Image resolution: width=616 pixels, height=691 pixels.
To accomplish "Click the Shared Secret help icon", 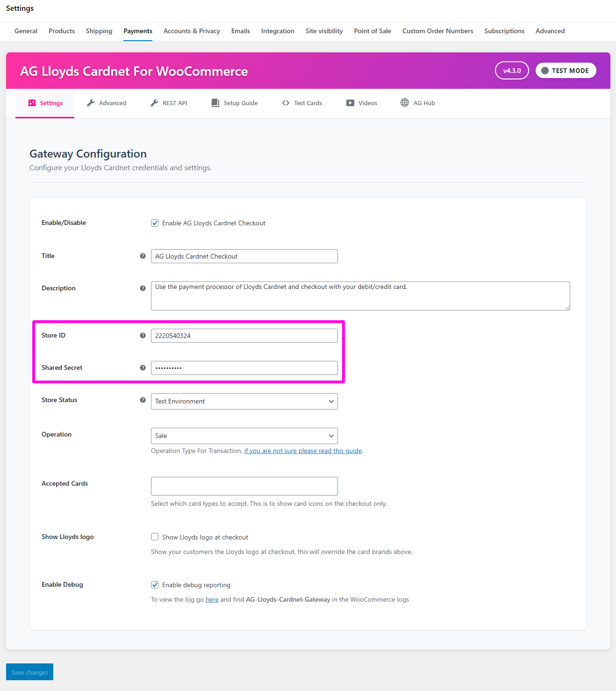I will click(143, 368).
